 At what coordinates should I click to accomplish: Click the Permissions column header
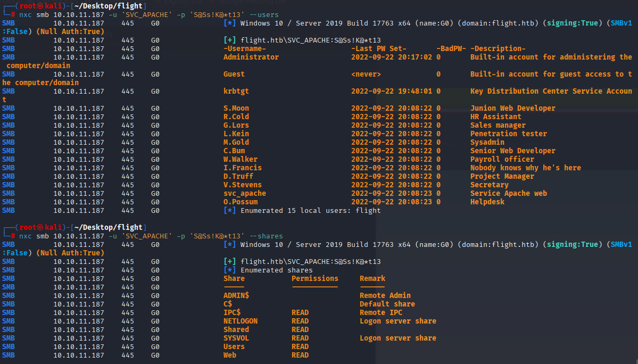click(315, 279)
